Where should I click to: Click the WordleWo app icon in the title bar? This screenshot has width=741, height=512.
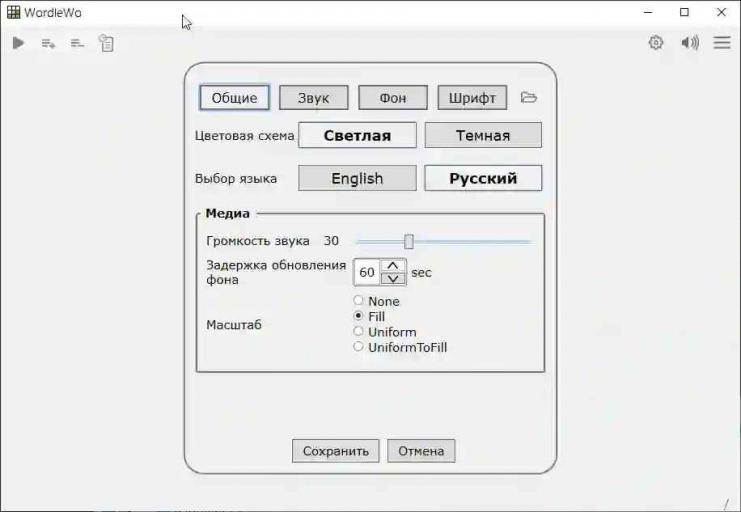[13, 12]
